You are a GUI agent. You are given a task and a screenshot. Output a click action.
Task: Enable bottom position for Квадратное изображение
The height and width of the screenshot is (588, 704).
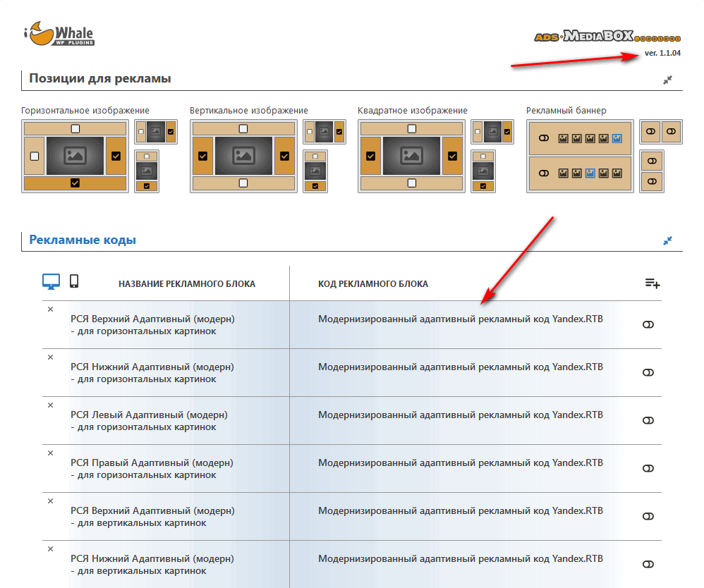[x=411, y=183]
